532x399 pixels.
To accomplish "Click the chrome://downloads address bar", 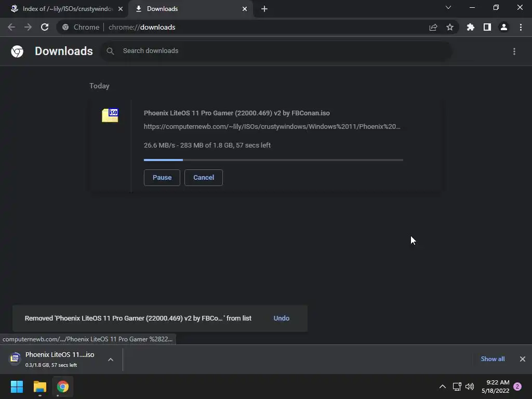I will click(258, 27).
